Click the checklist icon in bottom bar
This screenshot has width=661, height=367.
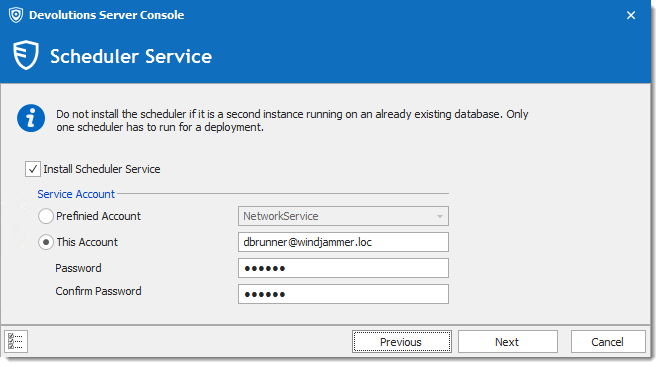tap(16, 341)
